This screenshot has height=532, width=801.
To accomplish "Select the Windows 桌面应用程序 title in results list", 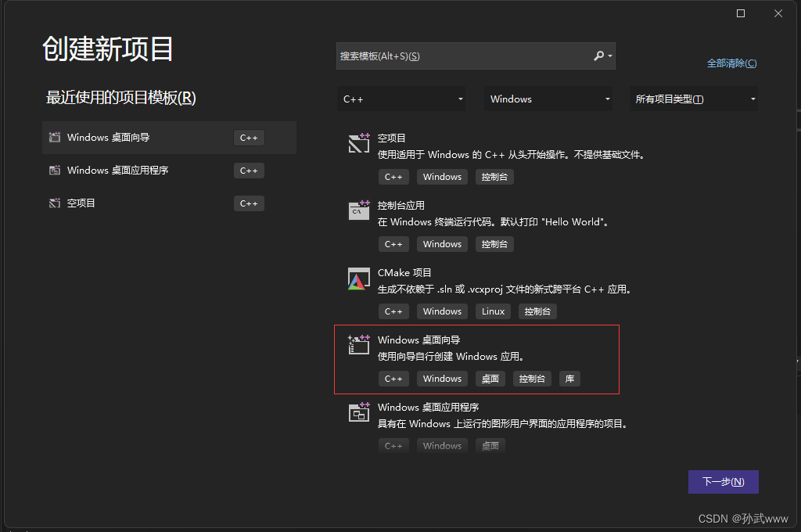I will coord(428,408).
